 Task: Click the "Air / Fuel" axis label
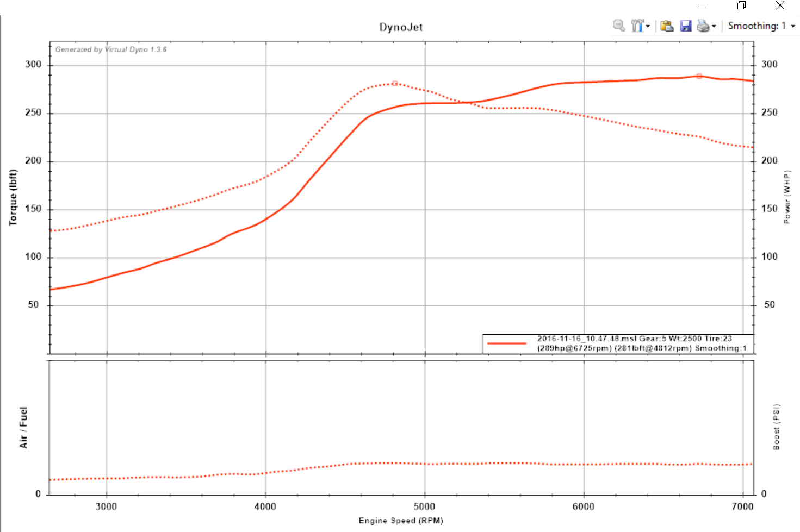[x=23, y=427]
